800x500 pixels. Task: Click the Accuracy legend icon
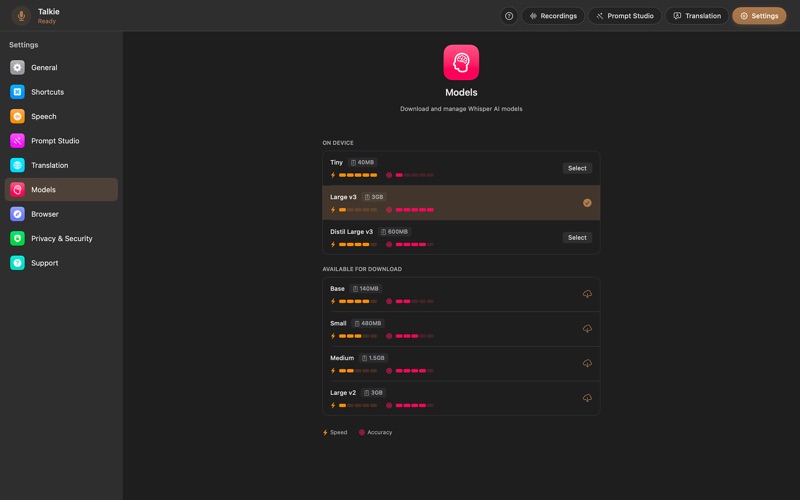[x=362, y=432]
